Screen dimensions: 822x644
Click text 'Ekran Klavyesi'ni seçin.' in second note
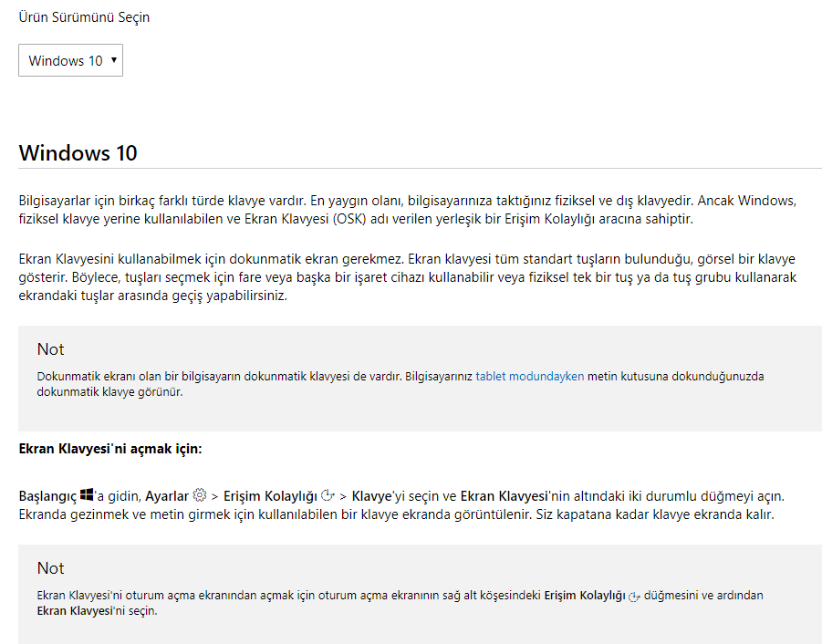97,611
